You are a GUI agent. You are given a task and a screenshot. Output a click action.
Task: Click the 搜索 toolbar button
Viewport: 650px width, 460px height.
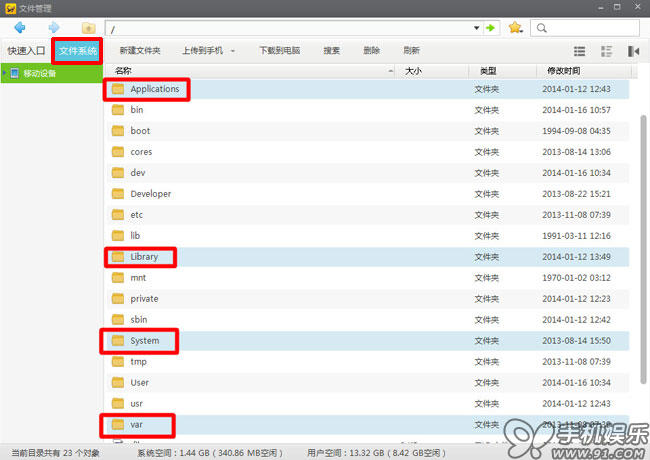[332, 51]
